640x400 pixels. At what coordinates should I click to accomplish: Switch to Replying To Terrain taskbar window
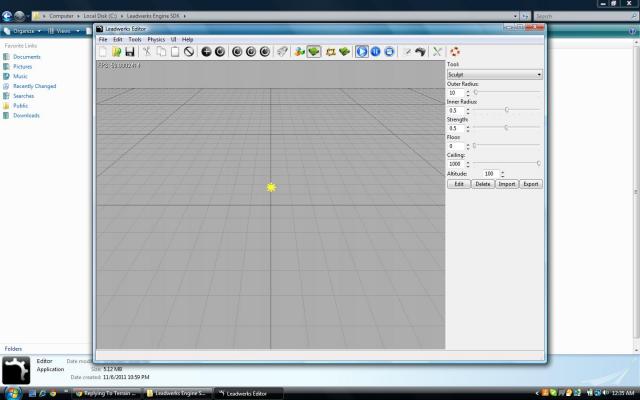[x=108, y=393]
